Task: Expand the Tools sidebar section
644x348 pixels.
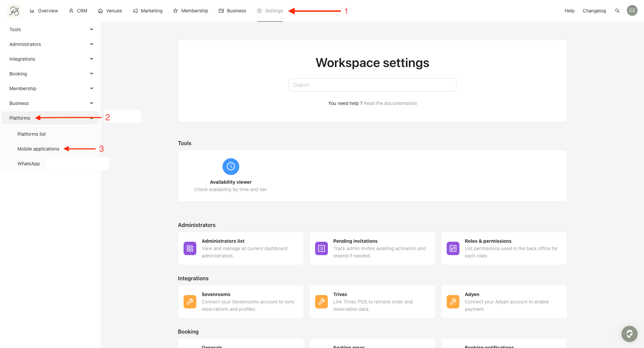Action: point(50,30)
